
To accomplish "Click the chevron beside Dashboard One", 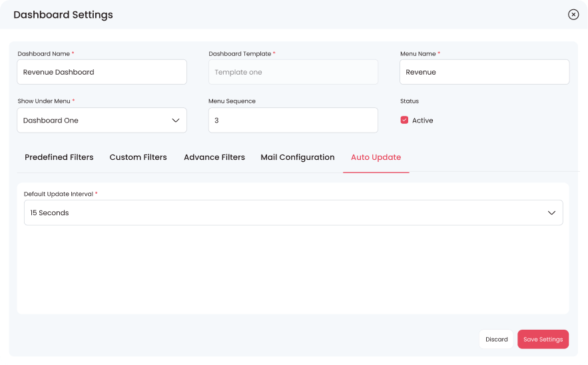I will click(176, 121).
